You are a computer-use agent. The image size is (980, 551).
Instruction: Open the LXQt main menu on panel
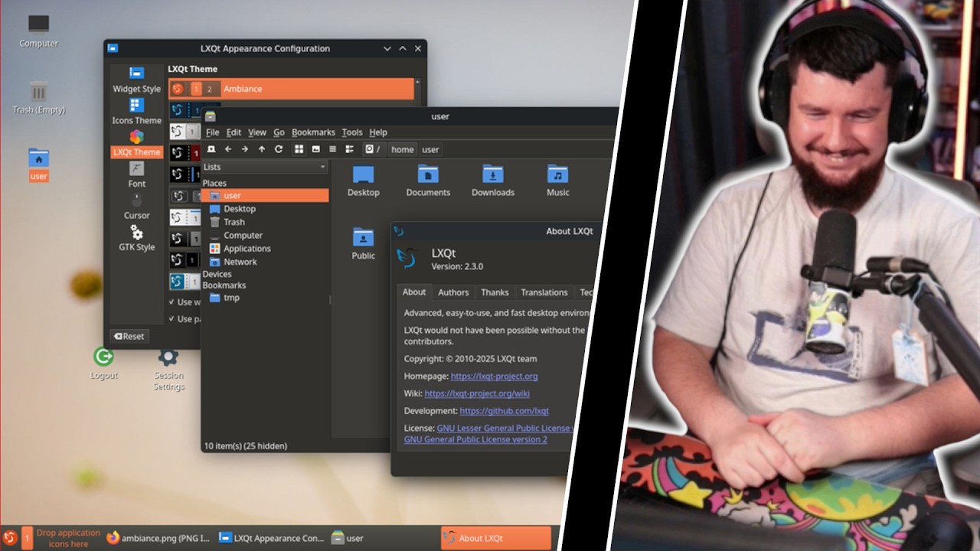coord(10,538)
